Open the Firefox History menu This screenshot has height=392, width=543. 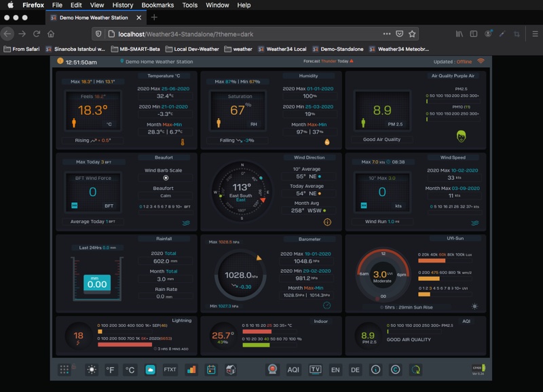click(123, 5)
